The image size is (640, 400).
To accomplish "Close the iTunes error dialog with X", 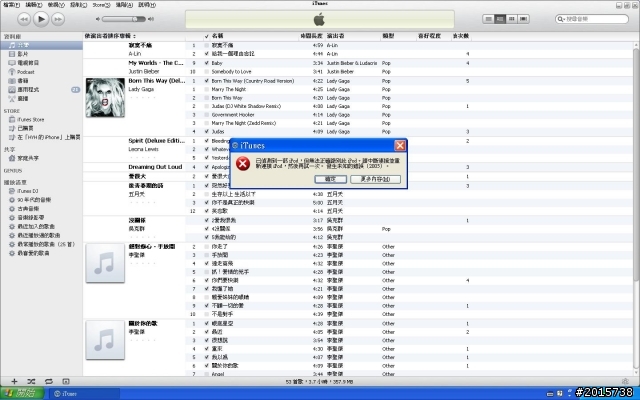I will [400, 145].
